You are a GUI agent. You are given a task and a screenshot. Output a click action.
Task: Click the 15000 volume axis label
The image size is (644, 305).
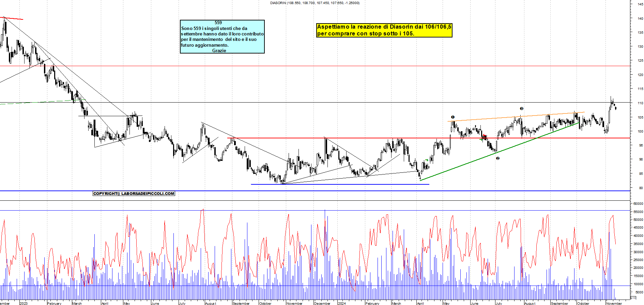638,276
